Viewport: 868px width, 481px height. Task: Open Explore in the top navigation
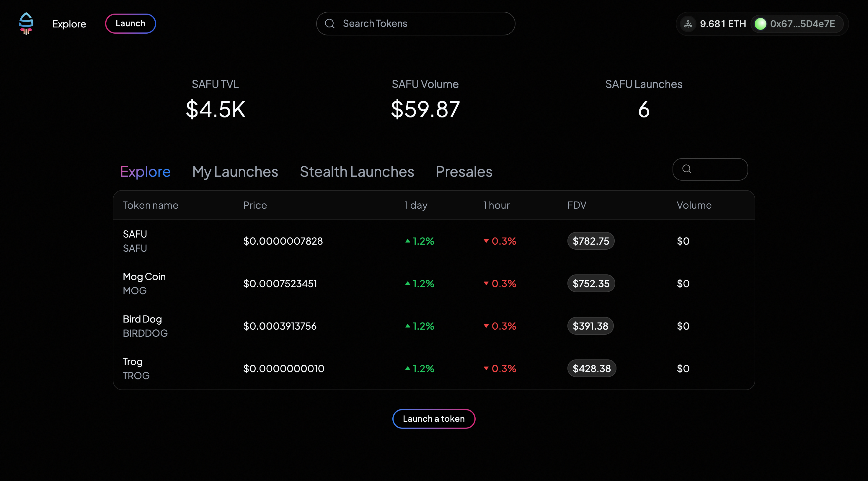(69, 24)
